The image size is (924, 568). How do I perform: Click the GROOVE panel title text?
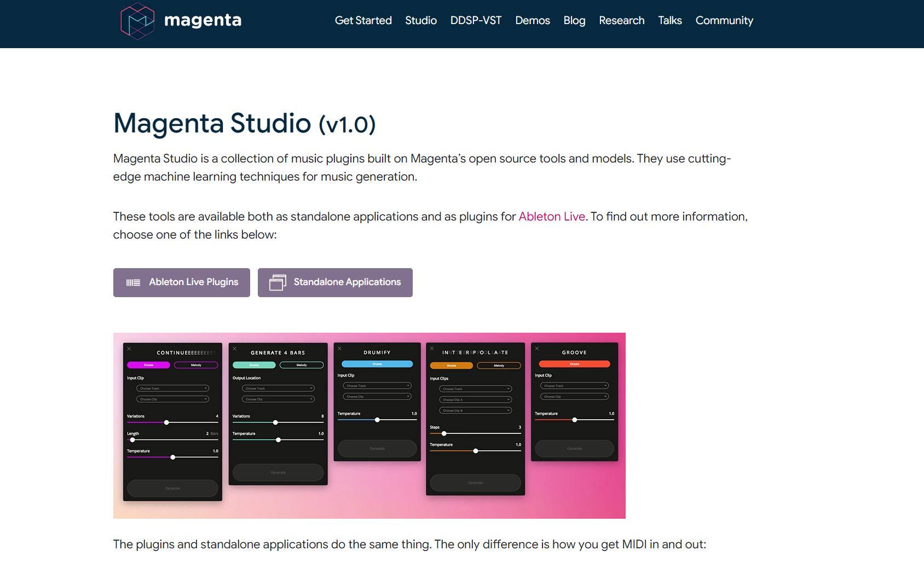click(x=575, y=352)
